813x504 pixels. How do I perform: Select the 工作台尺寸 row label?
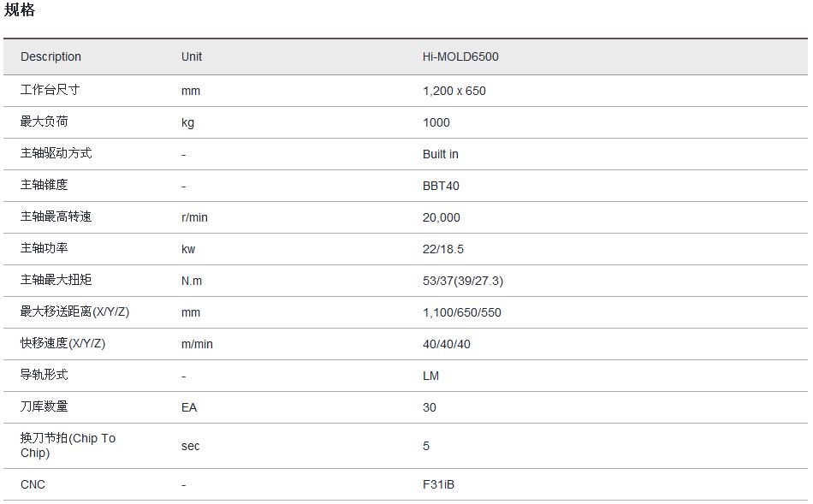point(50,90)
